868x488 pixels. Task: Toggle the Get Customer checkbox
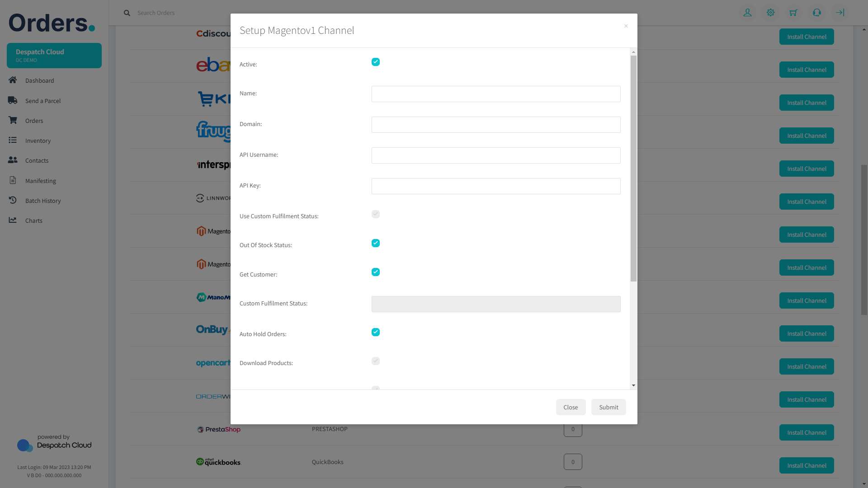click(376, 272)
